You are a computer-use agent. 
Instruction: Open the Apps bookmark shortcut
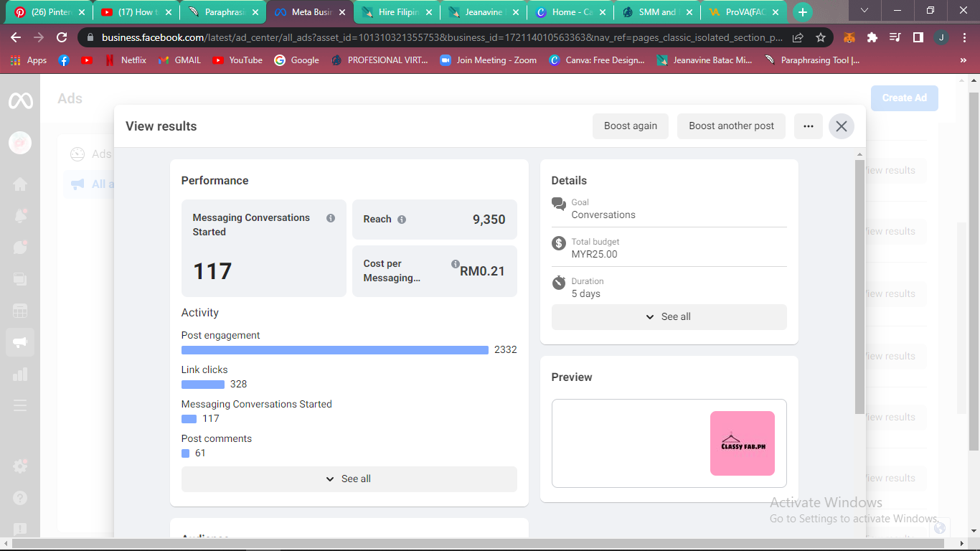pyautogui.click(x=29, y=60)
